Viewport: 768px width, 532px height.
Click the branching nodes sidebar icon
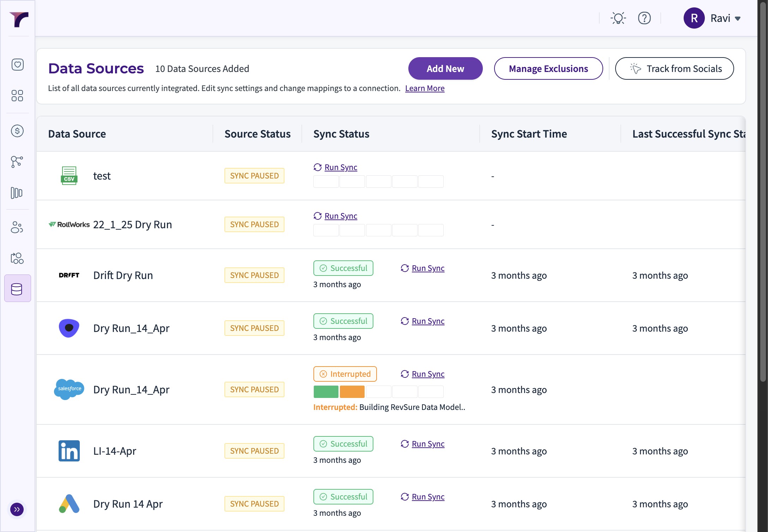point(17,162)
